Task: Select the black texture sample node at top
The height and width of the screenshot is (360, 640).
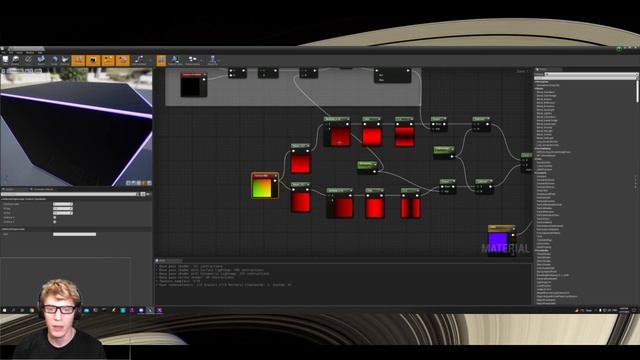Action: tap(194, 84)
